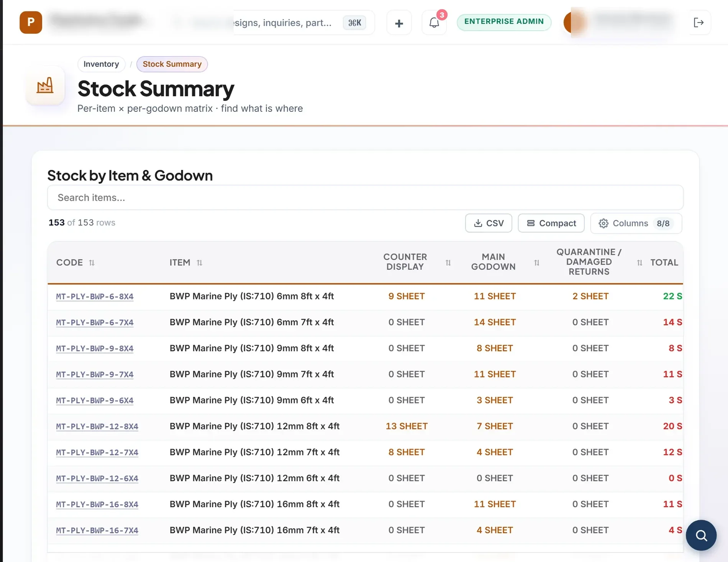Click "BWP Marine Ply (IS:710) 12mm 6ft x 4ft"

(x=254, y=478)
